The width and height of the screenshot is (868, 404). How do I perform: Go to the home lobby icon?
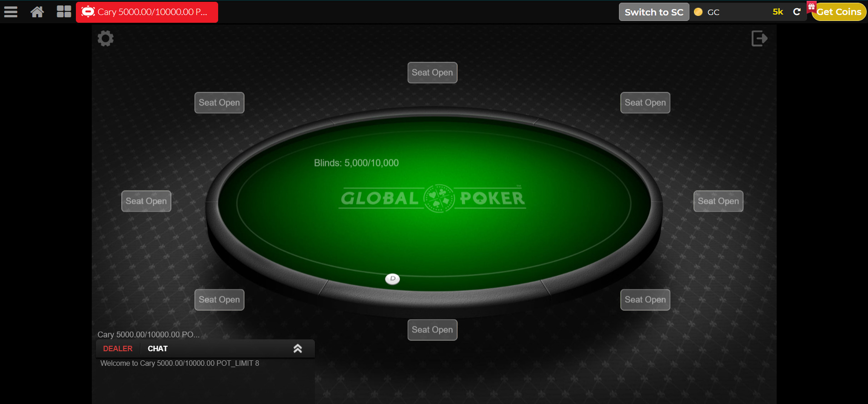[37, 12]
